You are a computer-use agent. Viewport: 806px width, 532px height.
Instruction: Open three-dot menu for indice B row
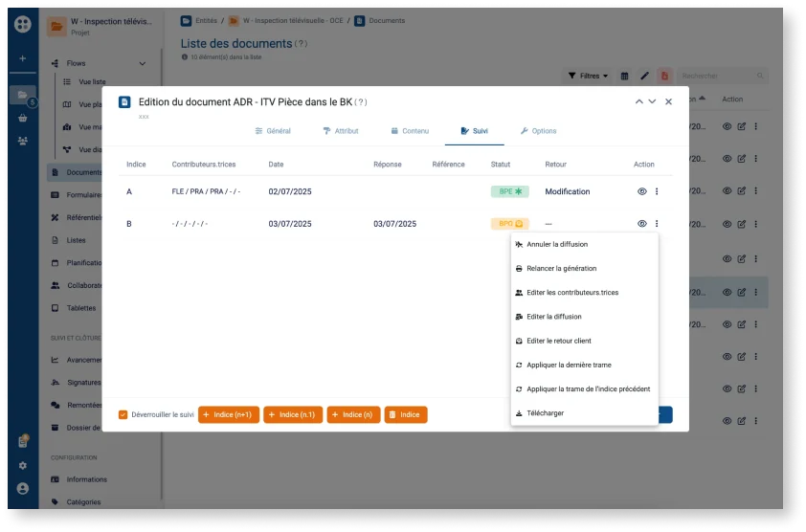click(657, 224)
